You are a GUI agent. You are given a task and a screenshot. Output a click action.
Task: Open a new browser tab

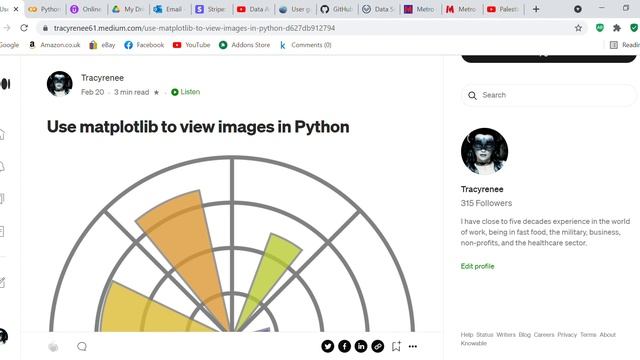click(536, 9)
